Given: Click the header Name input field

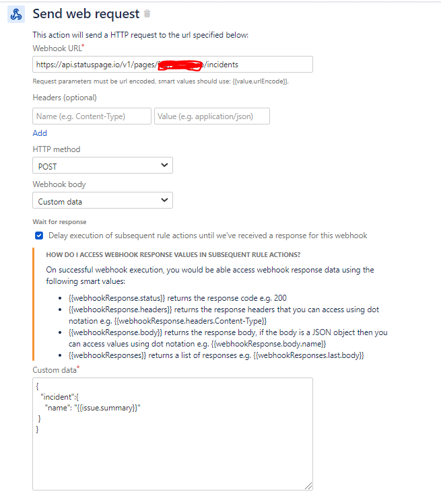Looking at the screenshot, I should coord(92,116).
